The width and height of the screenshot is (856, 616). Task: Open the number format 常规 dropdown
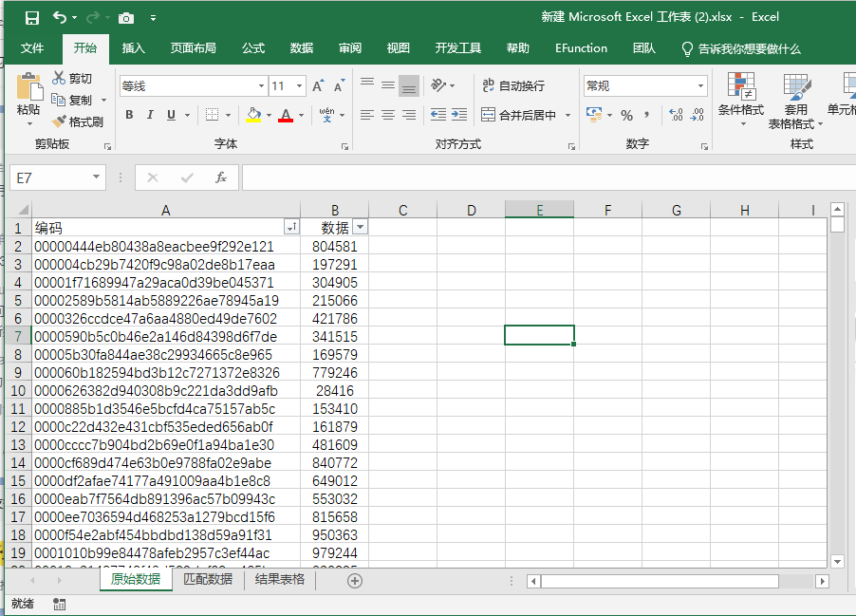pyautogui.click(x=700, y=85)
